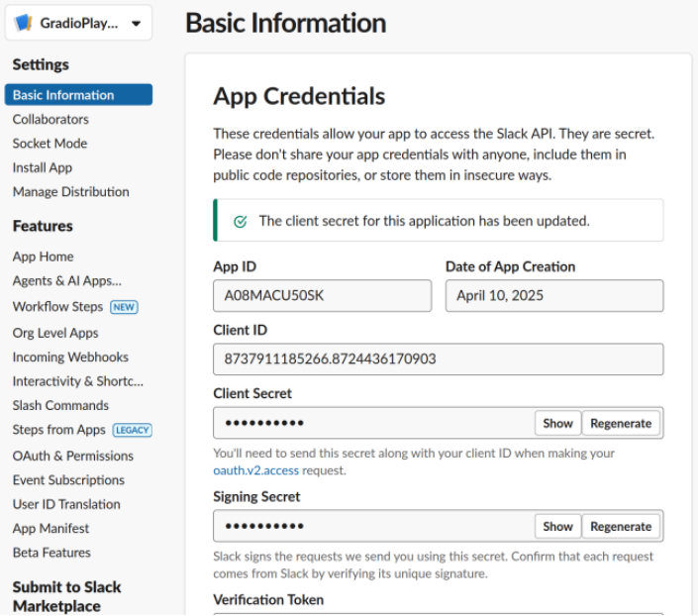Go to Socket Mode settings
The height and width of the screenshot is (616, 698).
pyautogui.click(x=50, y=144)
